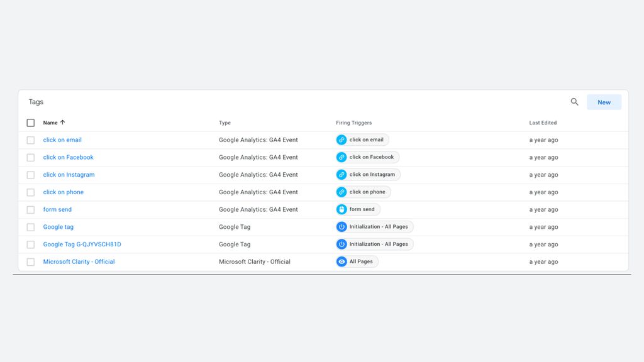Check the box for form send
This screenshot has width=644, height=362.
tap(31, 210)
